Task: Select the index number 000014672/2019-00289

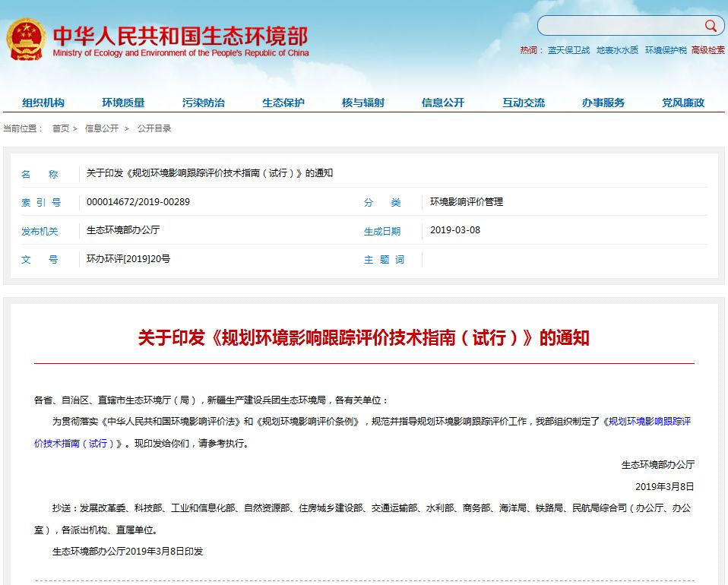Action: point(138,202)
